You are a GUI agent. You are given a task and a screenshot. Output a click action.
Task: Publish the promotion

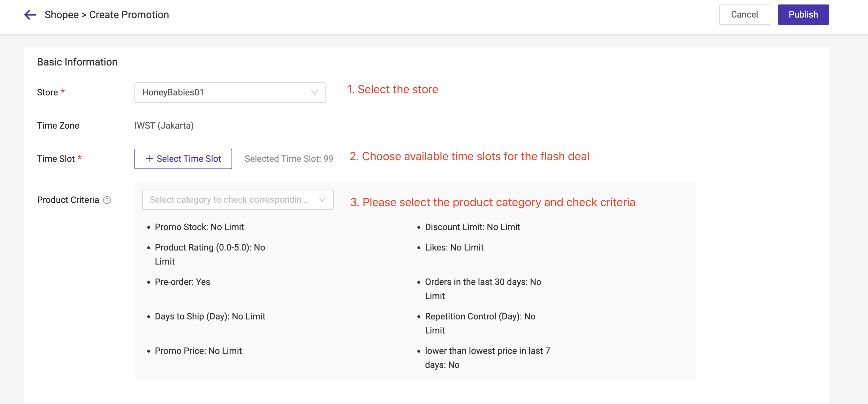pos(803,14)
